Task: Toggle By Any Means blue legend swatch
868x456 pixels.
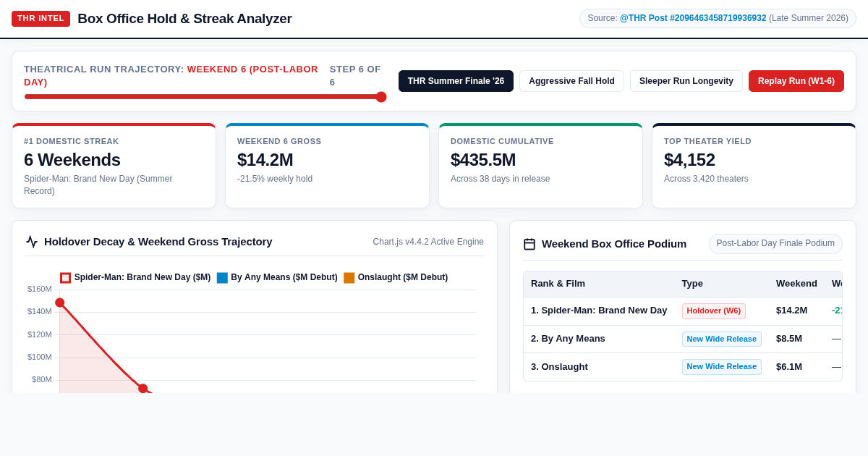Action: click(x=222, y=278)
